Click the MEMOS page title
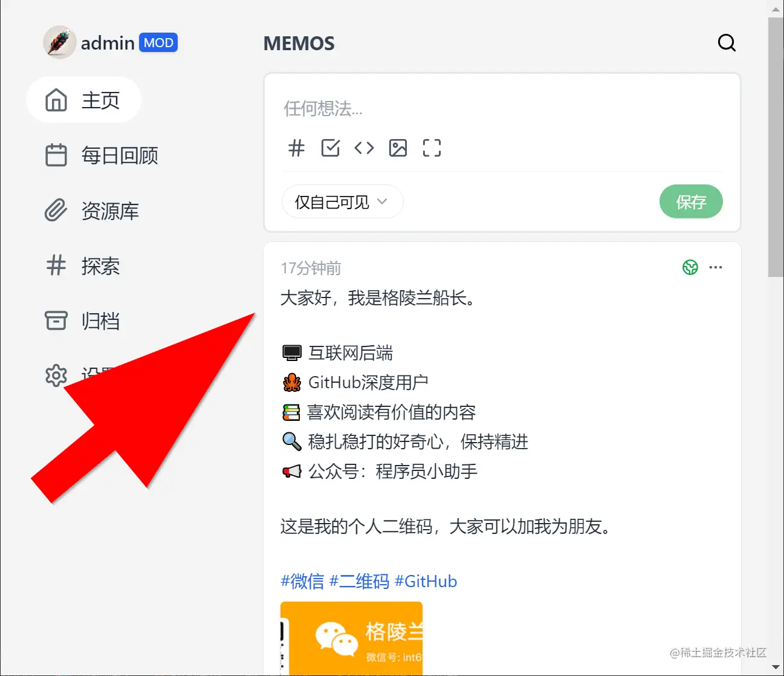Screen dimensions: 784x676 299,44
